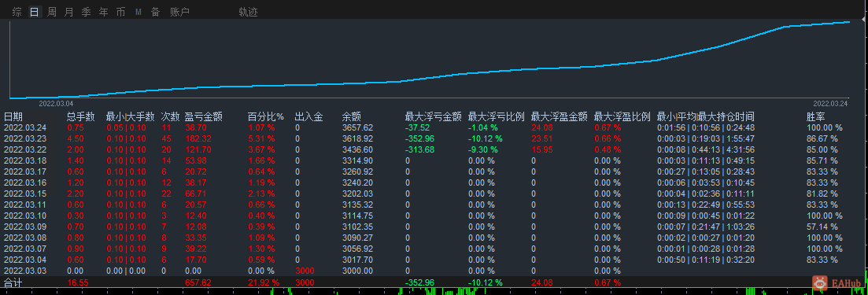Viewport: 868px width, 295px height.
Task: Sort by the 总手数 column header
Action: pos(81,116)
